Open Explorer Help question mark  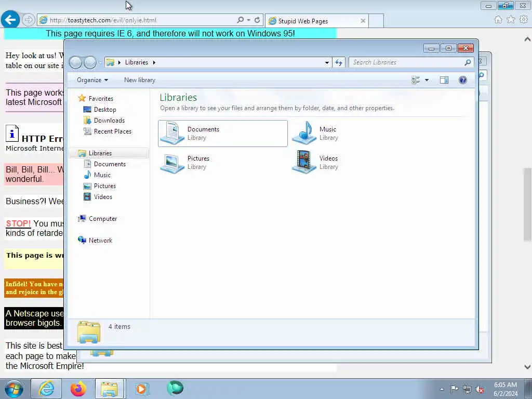coord(463,80)
